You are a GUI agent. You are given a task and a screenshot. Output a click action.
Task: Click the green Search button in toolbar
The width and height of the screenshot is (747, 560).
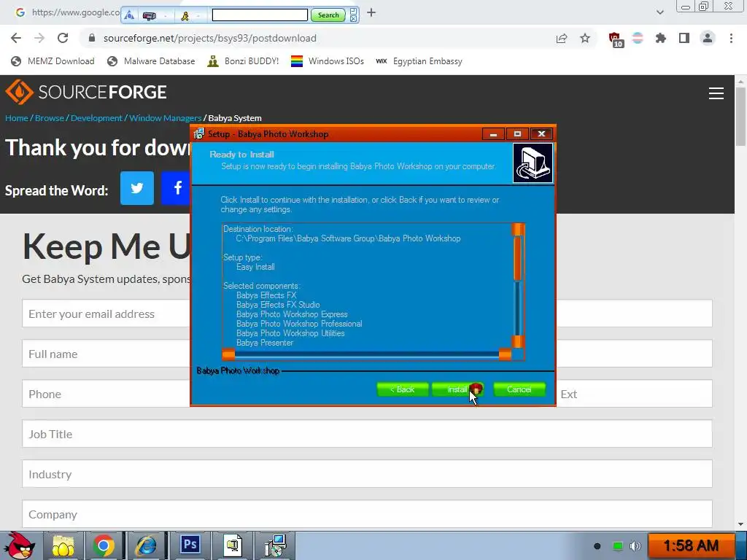[x=328, y=15]
